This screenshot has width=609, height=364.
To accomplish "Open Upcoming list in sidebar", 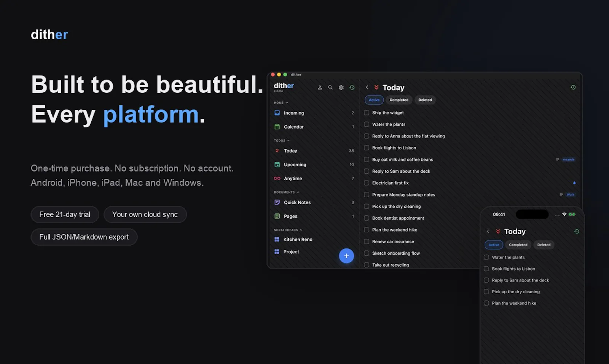I will [314, 165].
